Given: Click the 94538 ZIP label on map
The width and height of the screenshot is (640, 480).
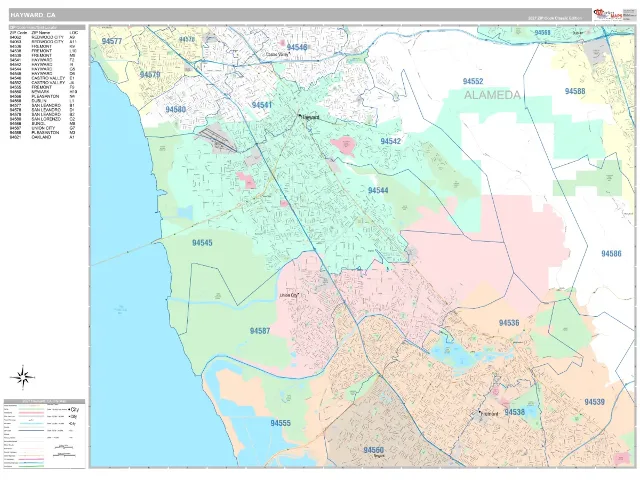Looking at the screenshot, I should [x=514, y=412].
